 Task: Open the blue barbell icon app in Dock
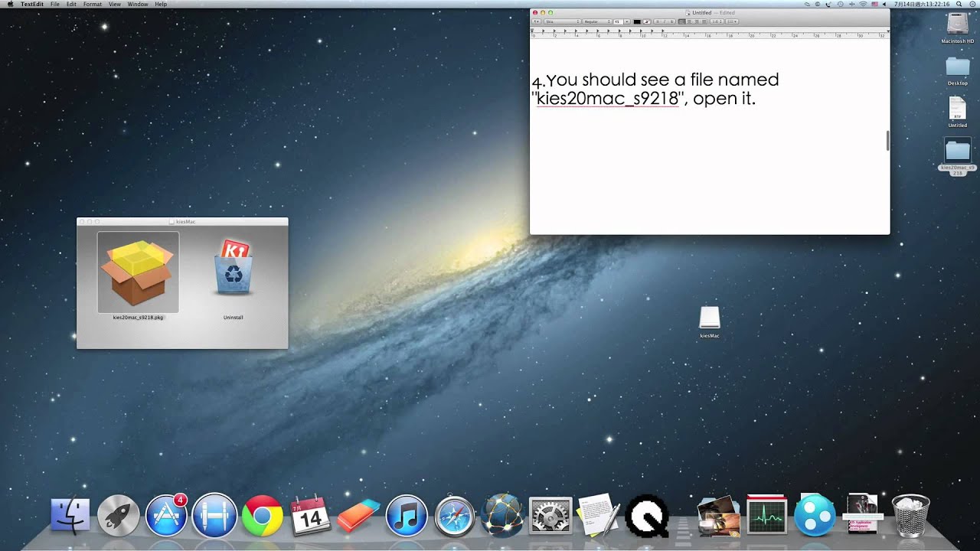214,515
